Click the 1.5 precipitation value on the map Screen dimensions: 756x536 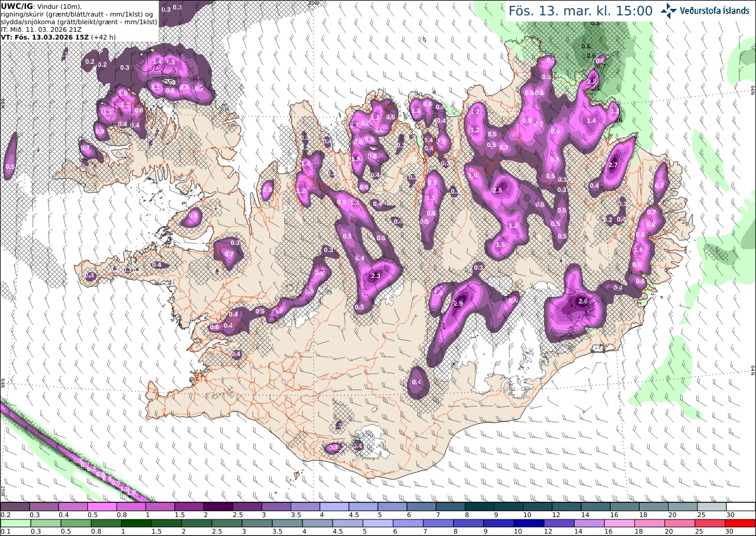point(500,244)
